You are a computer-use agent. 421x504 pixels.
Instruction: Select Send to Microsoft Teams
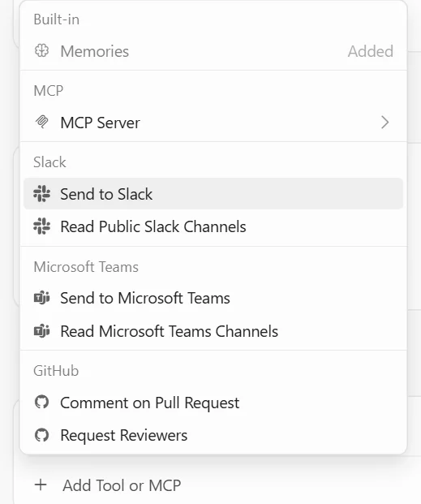pos(213,298)
